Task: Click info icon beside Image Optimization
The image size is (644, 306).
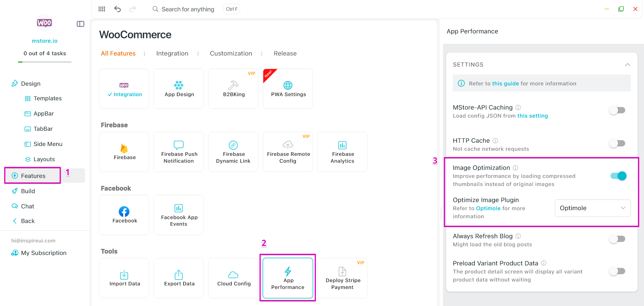Action: [515, 168]
